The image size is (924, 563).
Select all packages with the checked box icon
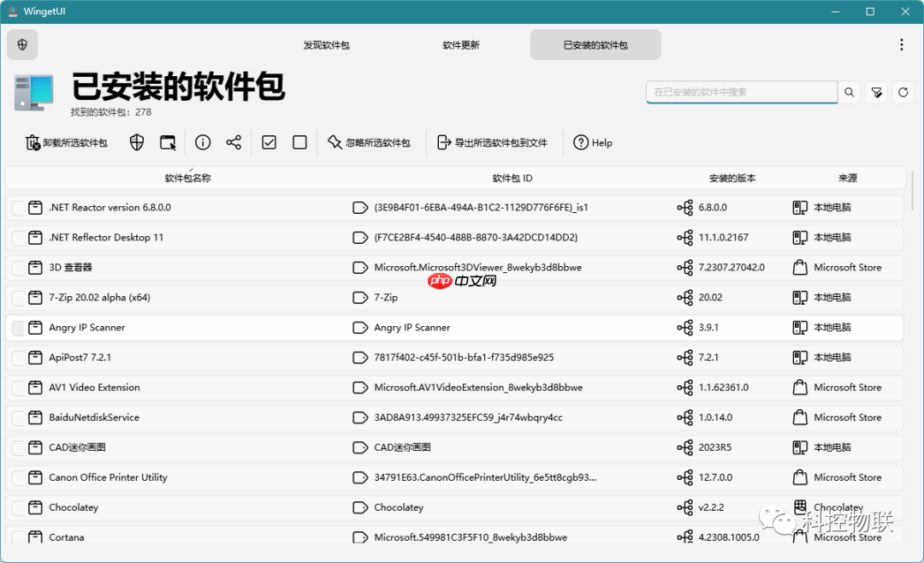(x=268, y=142)
